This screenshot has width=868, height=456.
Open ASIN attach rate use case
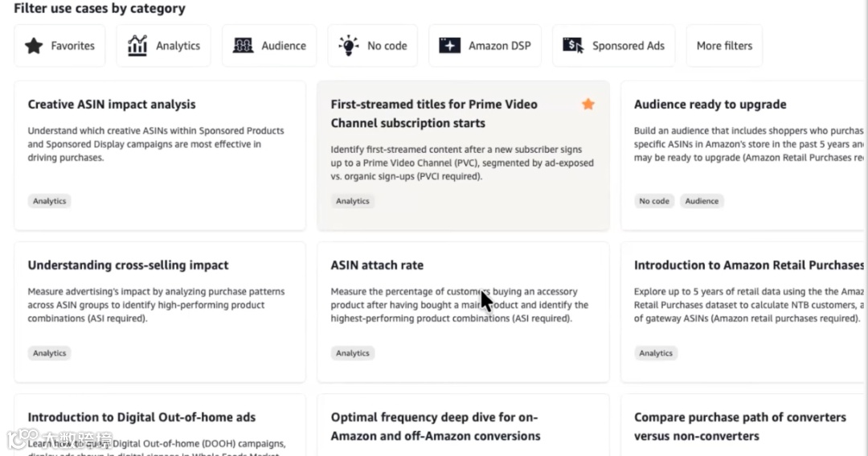pyautogui.click(x=377, y=265)
